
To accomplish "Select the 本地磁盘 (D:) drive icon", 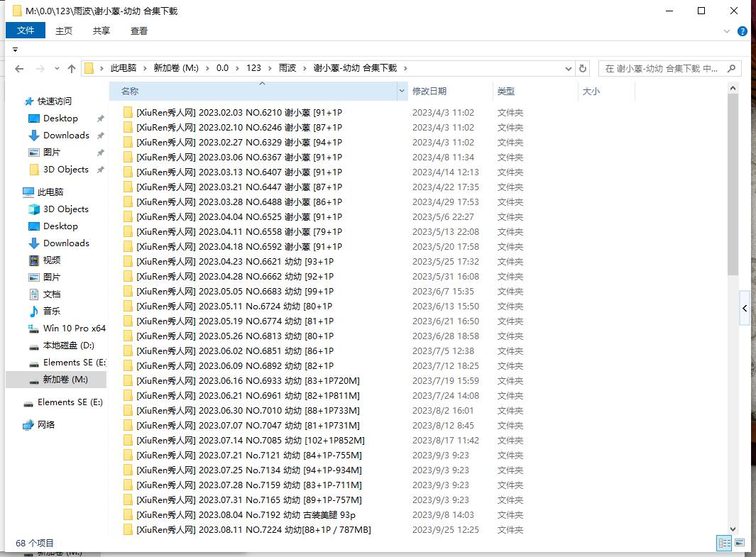I will [x=34, y=347].
